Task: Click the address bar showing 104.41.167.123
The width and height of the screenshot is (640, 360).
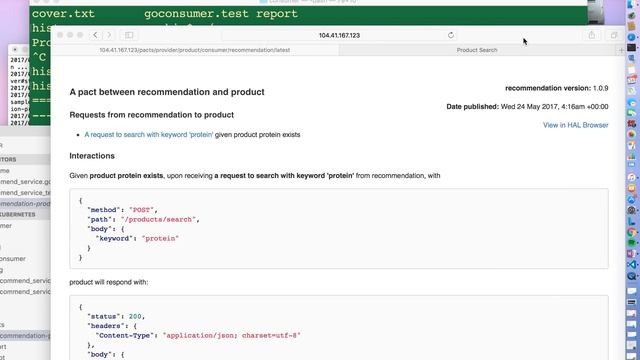Action: (x=339, y=36)
